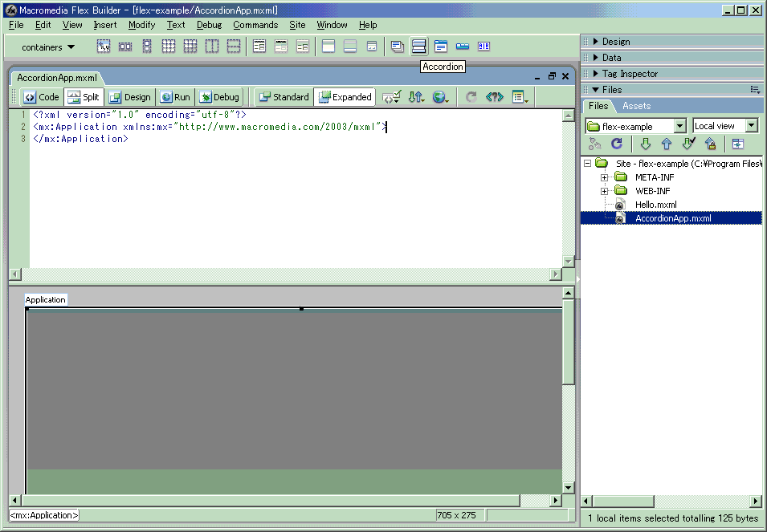
Task: Enable Expanded layout mode
Action: point(345,97)
